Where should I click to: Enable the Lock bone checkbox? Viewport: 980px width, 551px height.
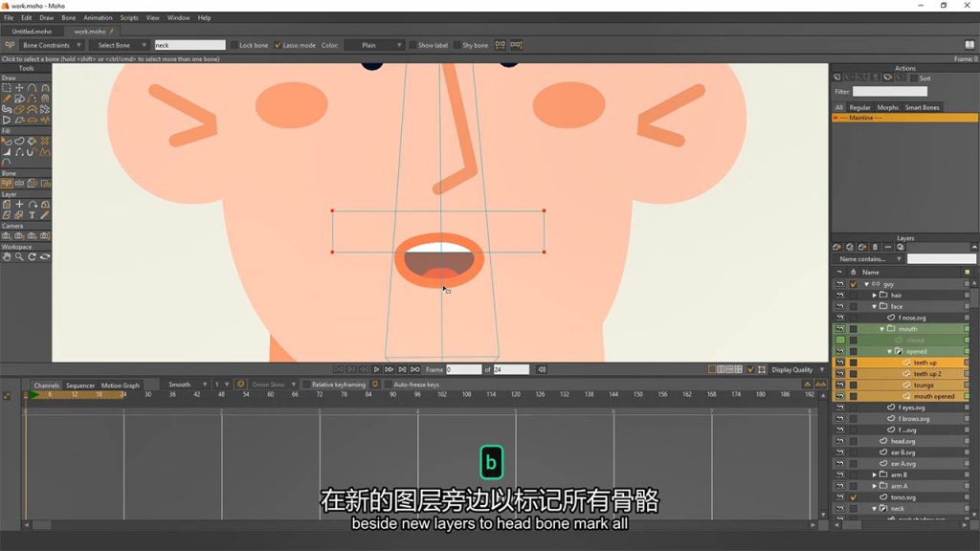point(234,45)
